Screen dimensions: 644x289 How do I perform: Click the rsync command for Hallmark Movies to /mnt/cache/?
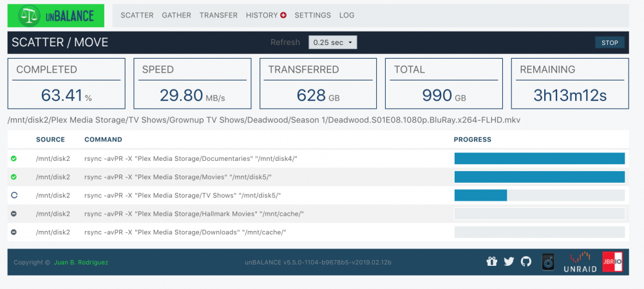pos(194,214)
